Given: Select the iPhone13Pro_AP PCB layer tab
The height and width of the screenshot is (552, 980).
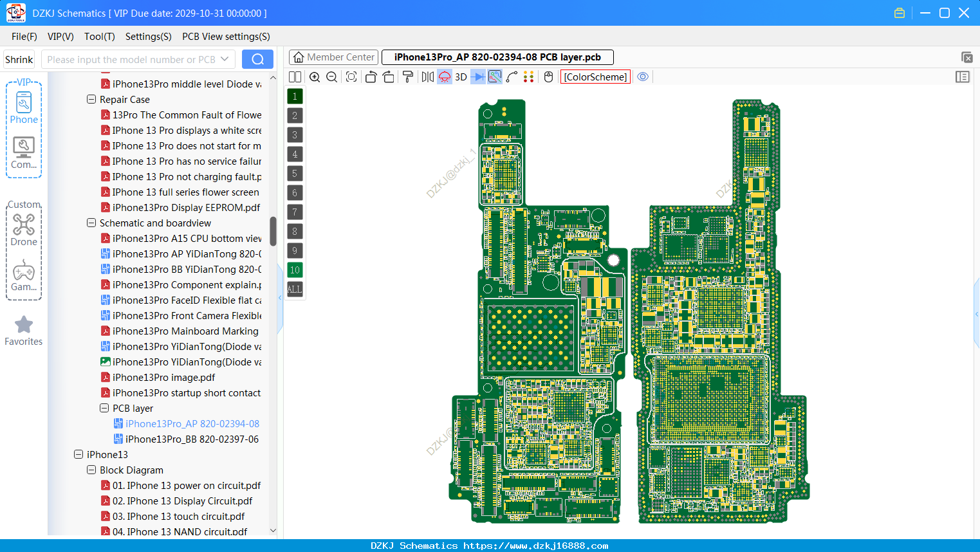Looking at the screenshot, I should pyautogui.click(x=497, y=57).
